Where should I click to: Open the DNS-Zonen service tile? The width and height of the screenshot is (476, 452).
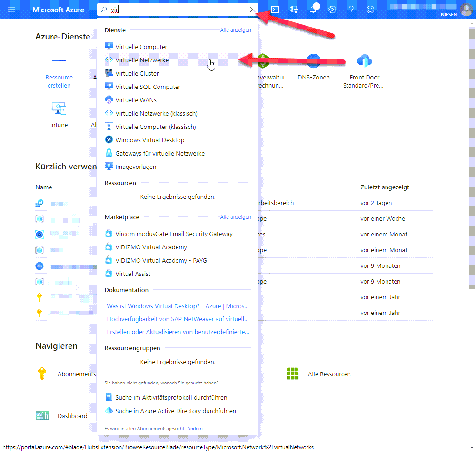(314, 67)
